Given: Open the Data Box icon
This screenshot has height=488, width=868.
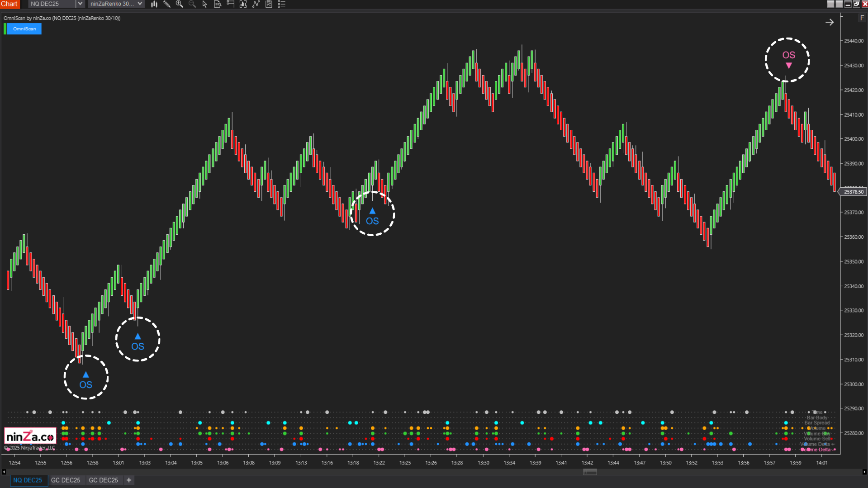Looking at the screenshot, I should coord(217,4).
